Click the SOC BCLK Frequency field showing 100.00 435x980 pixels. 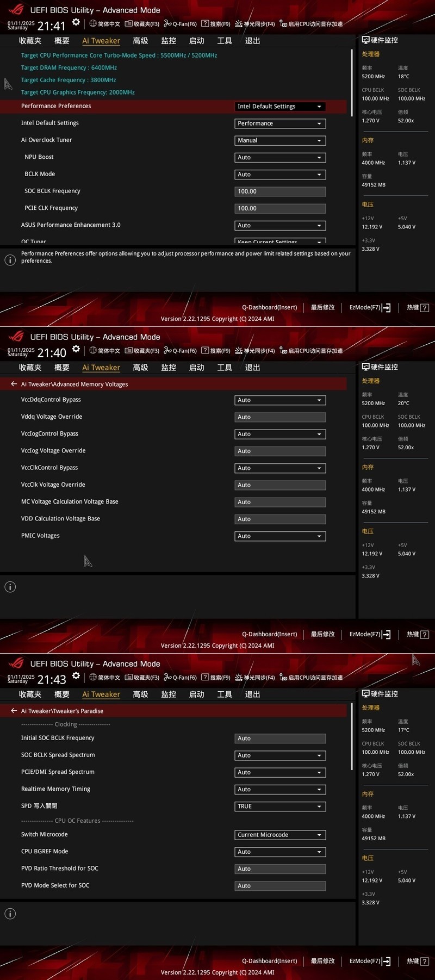[280, 191]
